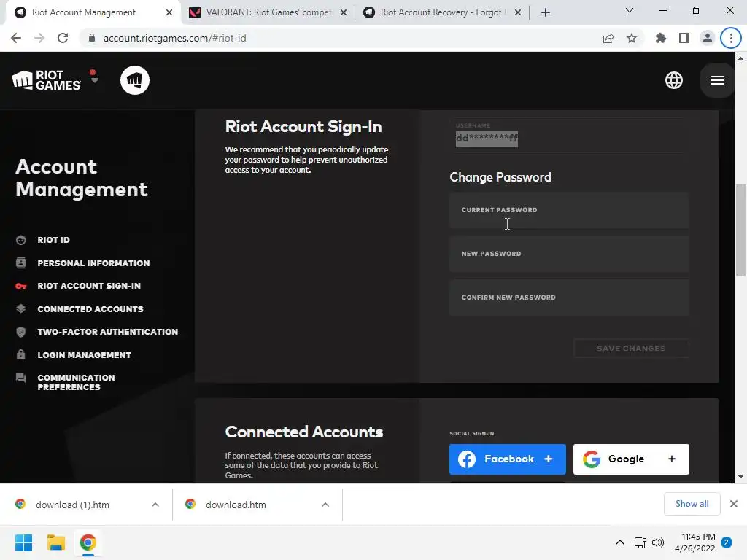Click the Login Management padlock icon
The image size is (747, 560).
click(x=21, y=355)
